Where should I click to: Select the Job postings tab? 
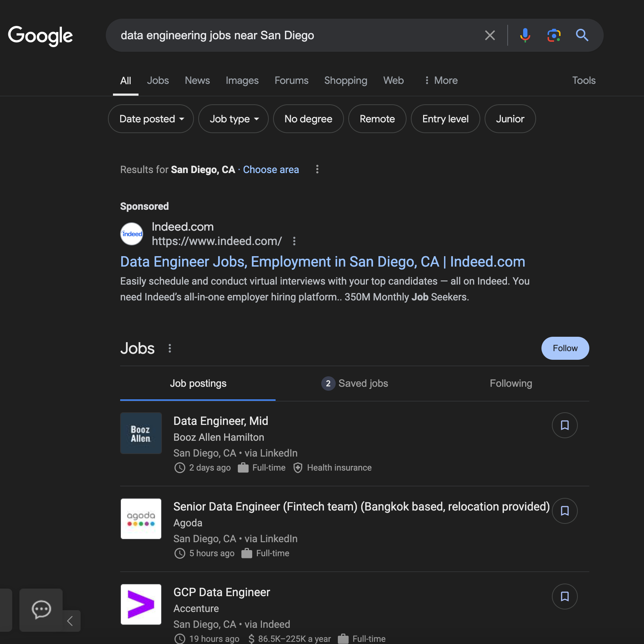point(198,384)
